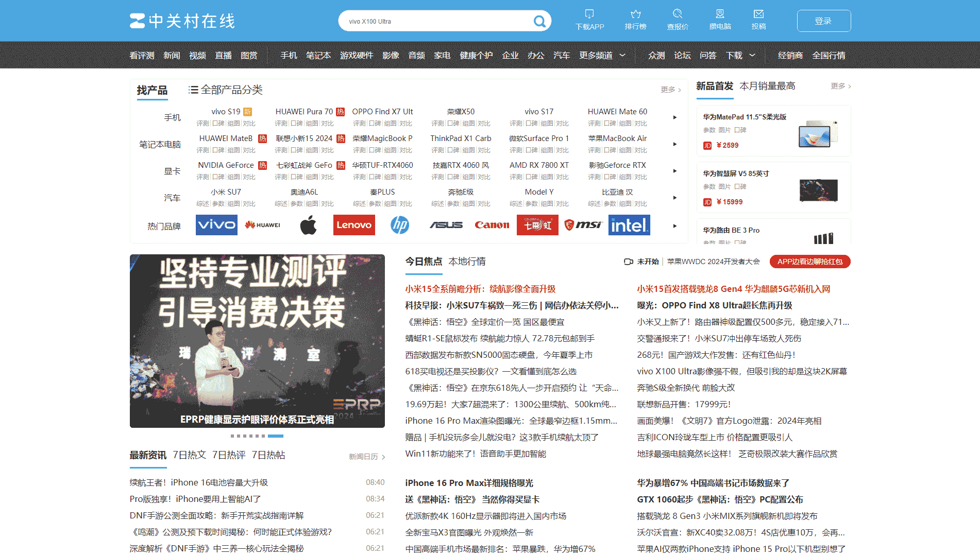Select the Canon brand logo
The image size is (980, 556).
492,225
